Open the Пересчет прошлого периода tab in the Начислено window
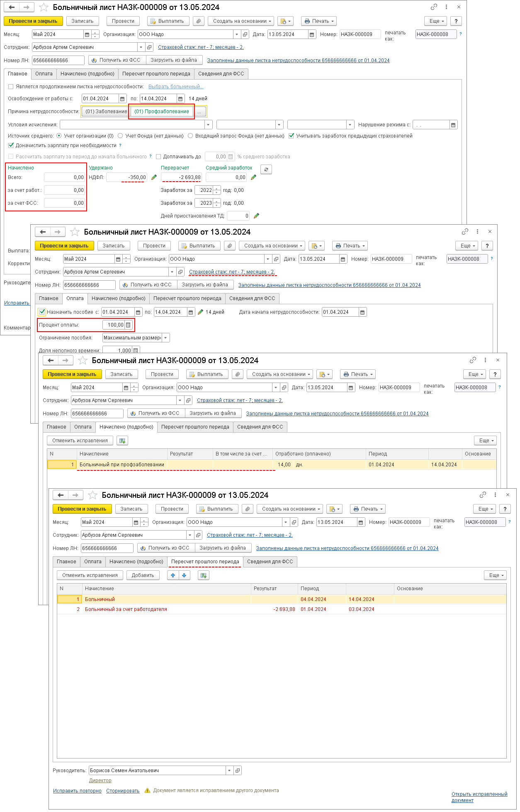The width and height of the screenshot is (520, 812). pos(195,427)
